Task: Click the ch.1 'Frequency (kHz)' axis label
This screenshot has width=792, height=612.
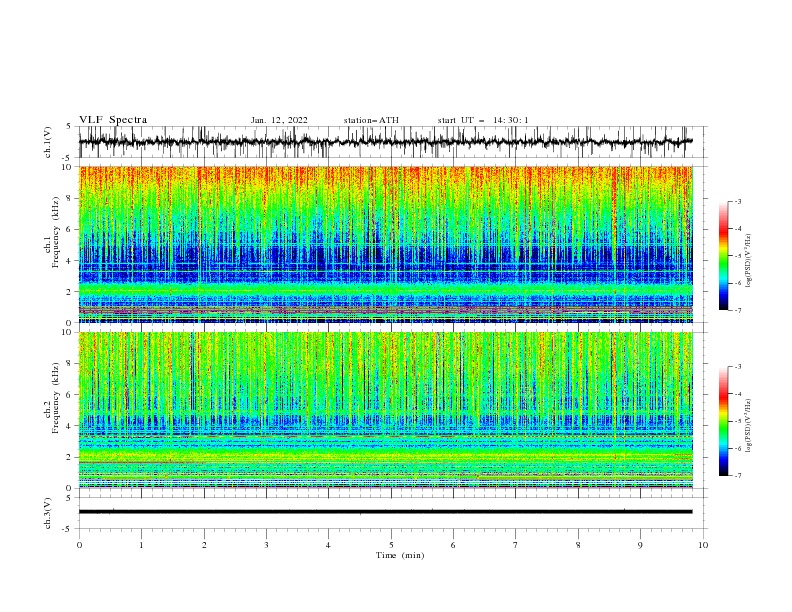Action: (56, 232)
